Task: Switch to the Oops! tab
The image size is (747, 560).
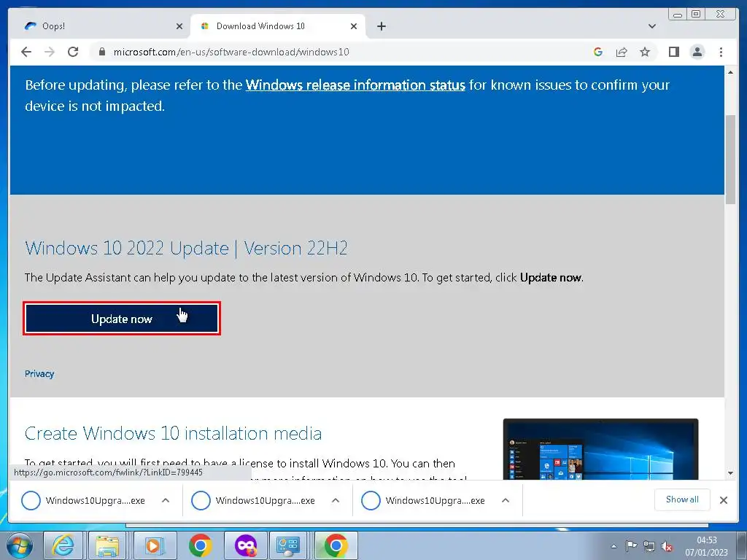Action: (x=100, y=26)
